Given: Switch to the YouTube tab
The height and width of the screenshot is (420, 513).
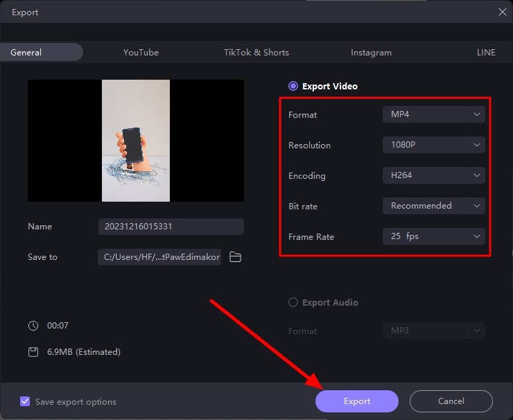Looking at the screenshot, I should coord(141,53).
